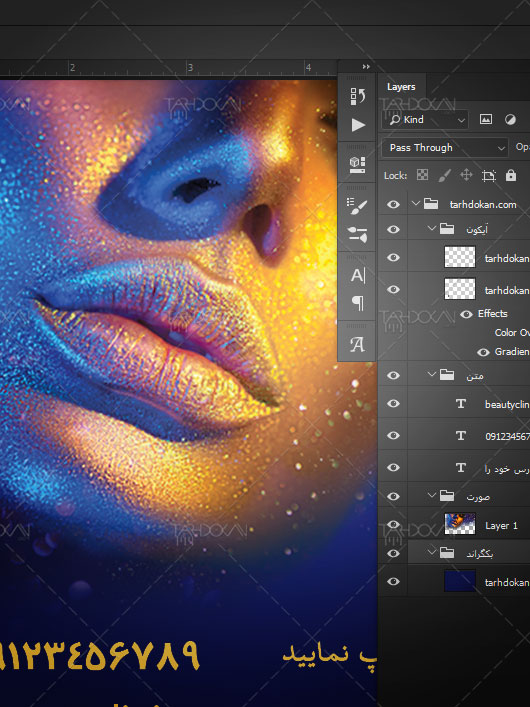Click T icon of the Persian text layer
530x707 pixels.
(x=461, y=468)
